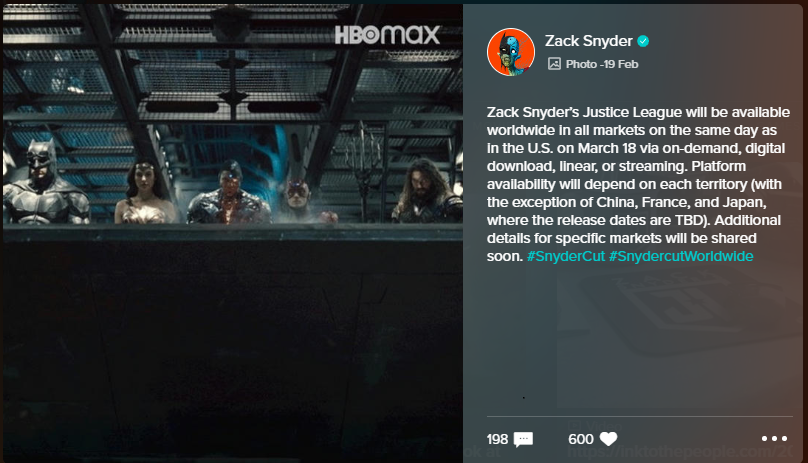Click the post text about March 18 release
Viewport: 808px width, 463px height.
click(x=638, y=184)
